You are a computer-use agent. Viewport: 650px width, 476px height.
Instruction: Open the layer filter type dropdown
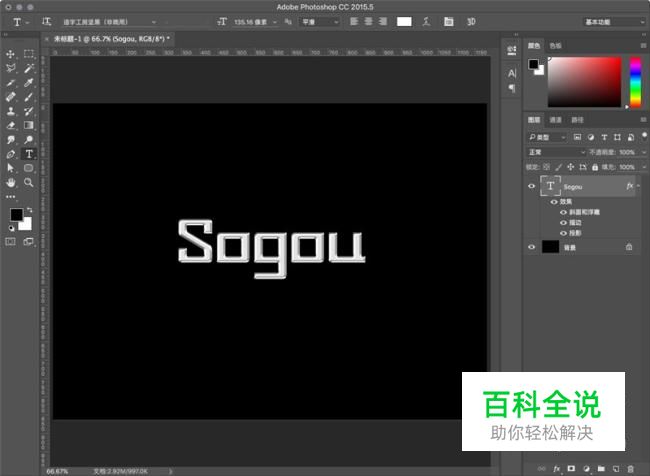[x=547, y=137]
